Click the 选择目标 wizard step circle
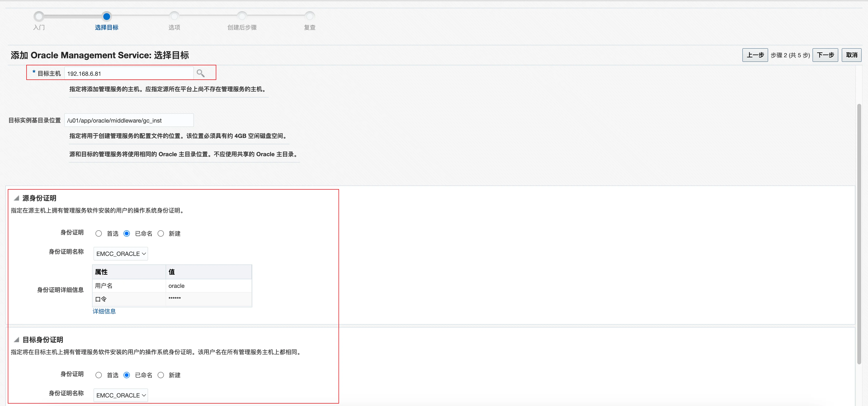The width and height of the screenshot is (868, 406). 106,16
